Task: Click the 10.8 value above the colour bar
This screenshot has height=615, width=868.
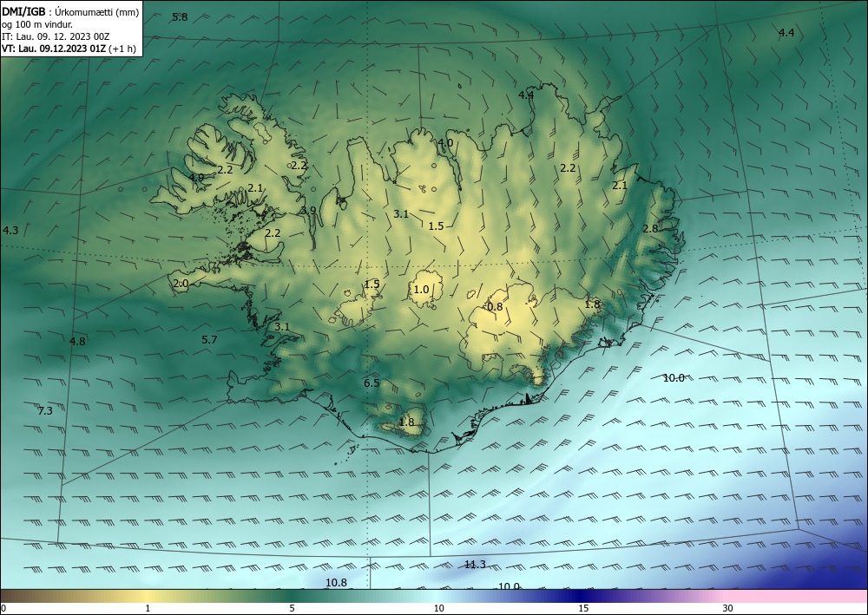Action: coord(336,582)
